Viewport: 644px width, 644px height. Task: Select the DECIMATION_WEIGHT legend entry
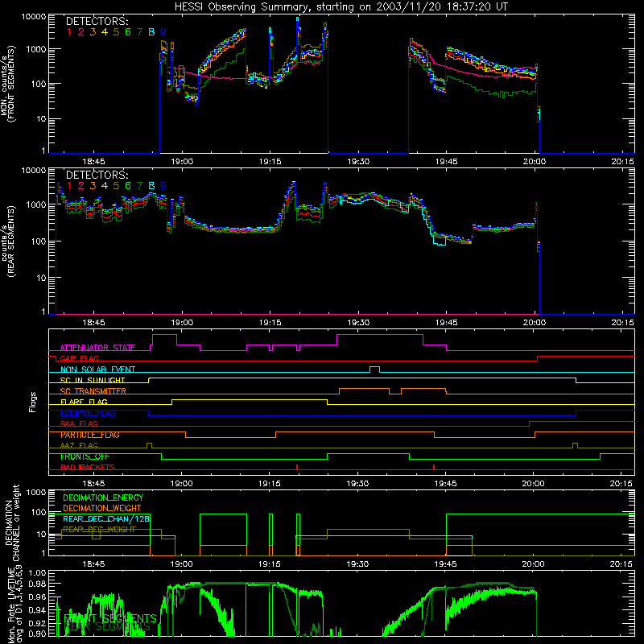coord(102,508)
